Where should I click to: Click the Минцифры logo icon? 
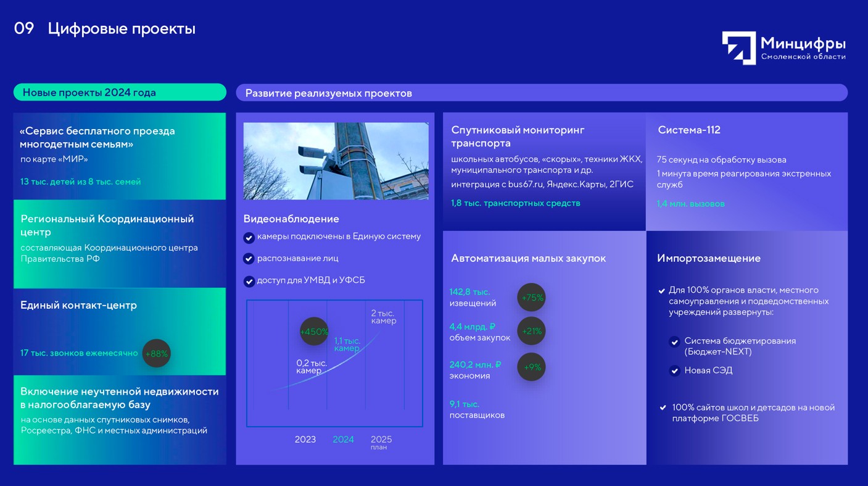click(738, 48)
